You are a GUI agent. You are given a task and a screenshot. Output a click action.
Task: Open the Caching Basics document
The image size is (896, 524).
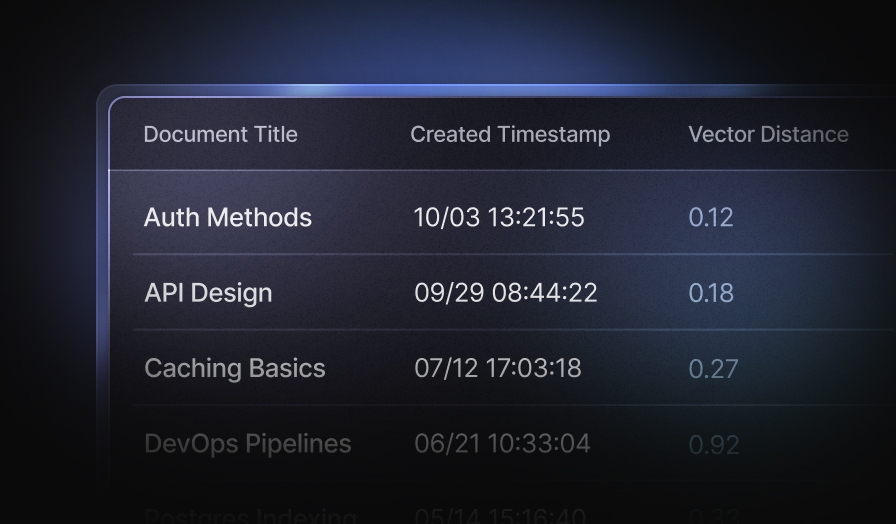tap(234, 368)
